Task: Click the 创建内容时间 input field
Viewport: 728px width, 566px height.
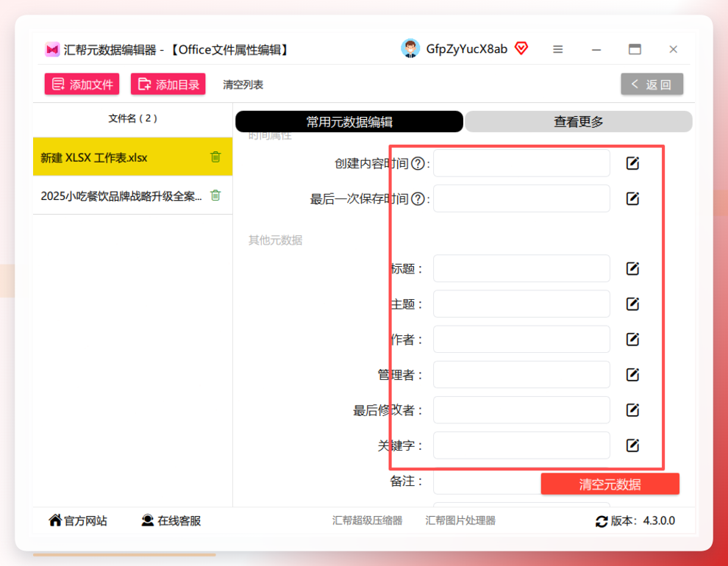Action: (521, 163)
